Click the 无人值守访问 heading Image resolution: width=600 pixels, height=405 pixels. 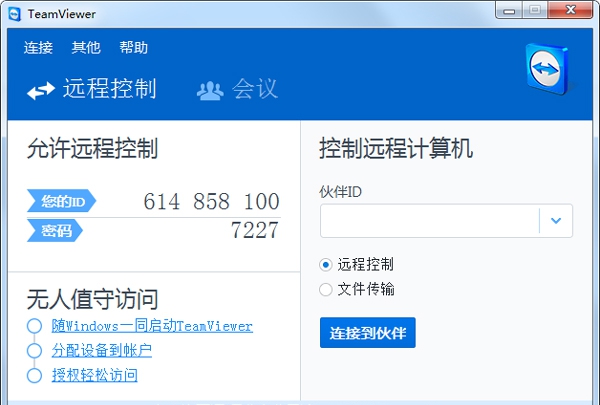92,299
